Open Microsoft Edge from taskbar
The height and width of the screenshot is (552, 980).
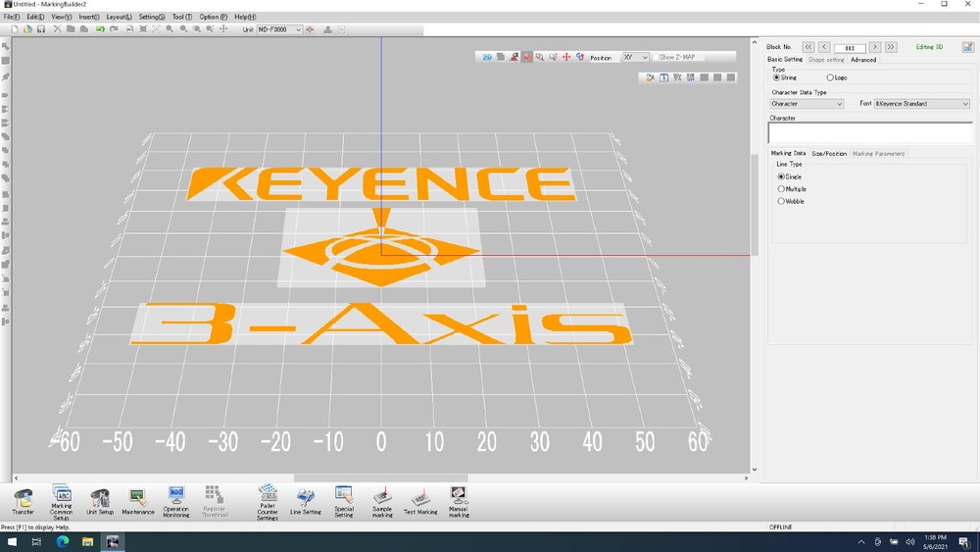click(63, 542)
